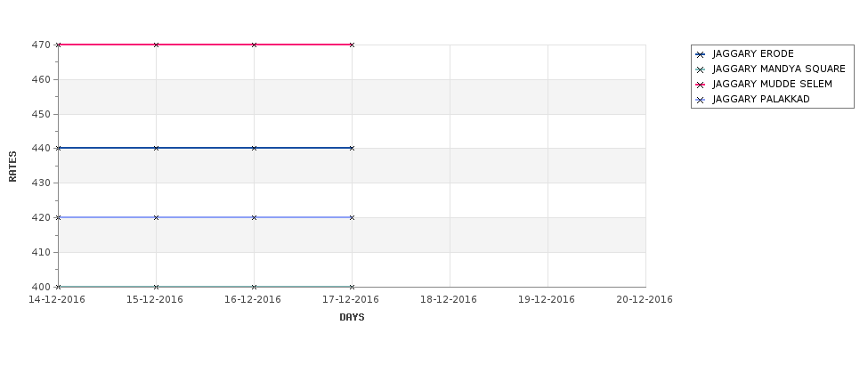Image resolution: width=868 pixels, height=382 pixels.
Task: Select the 470 data point on 17-12-2016
Action: 352,45
